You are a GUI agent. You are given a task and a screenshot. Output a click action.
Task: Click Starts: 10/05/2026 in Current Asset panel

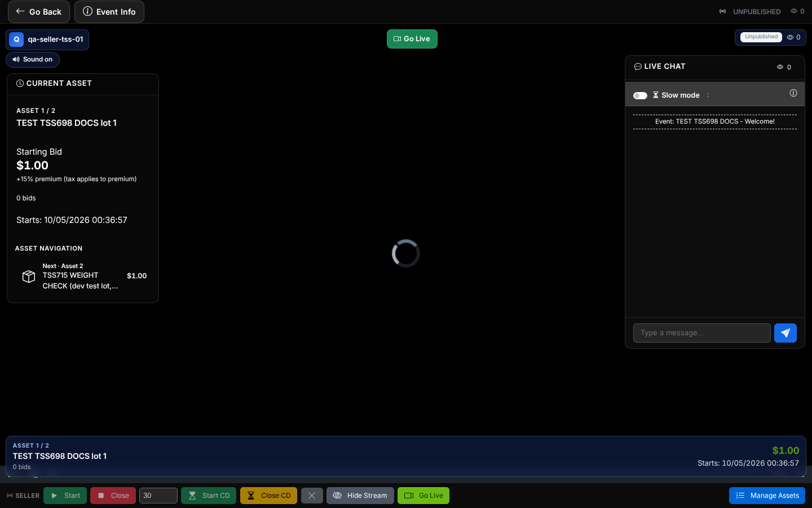point(72,220)
